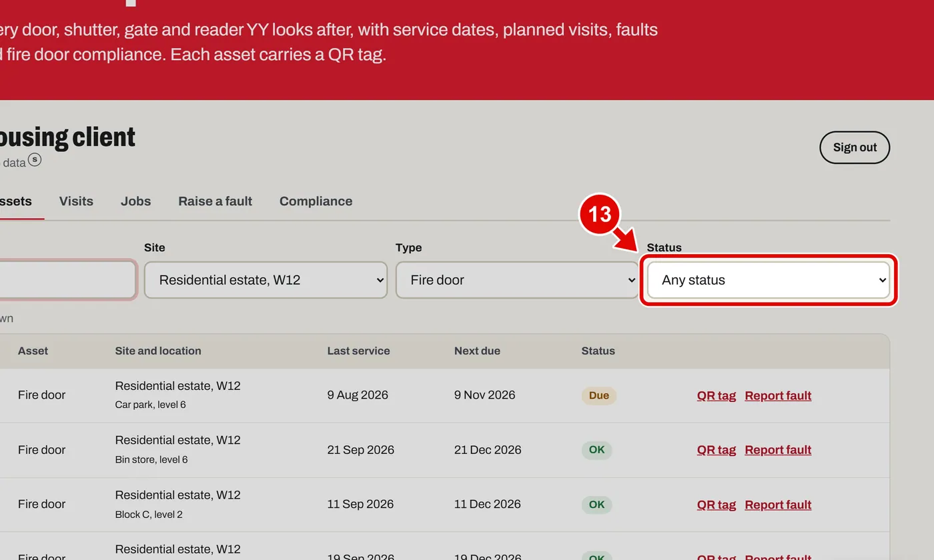Screen dimensions: 934x560
Task: Focus the search field left of Site
Action: coord(67,280)
